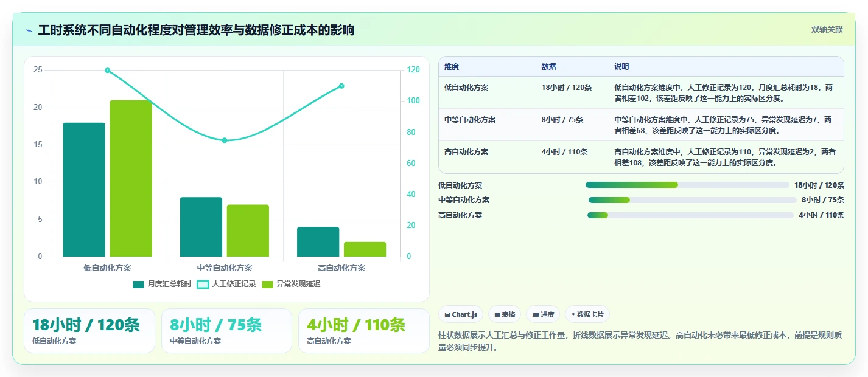Screen dimensions: 868x377
Task: Click x-axis label 中等自动化方案
Action: pos(225,268)
